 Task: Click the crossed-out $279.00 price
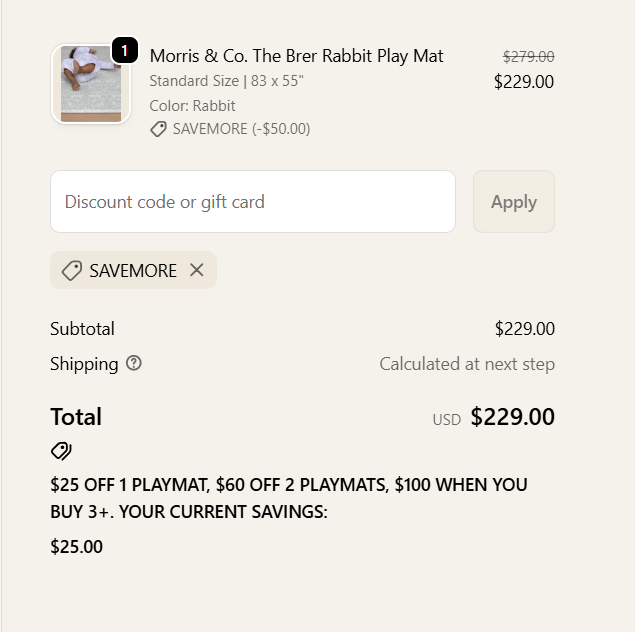click(528, 57)
